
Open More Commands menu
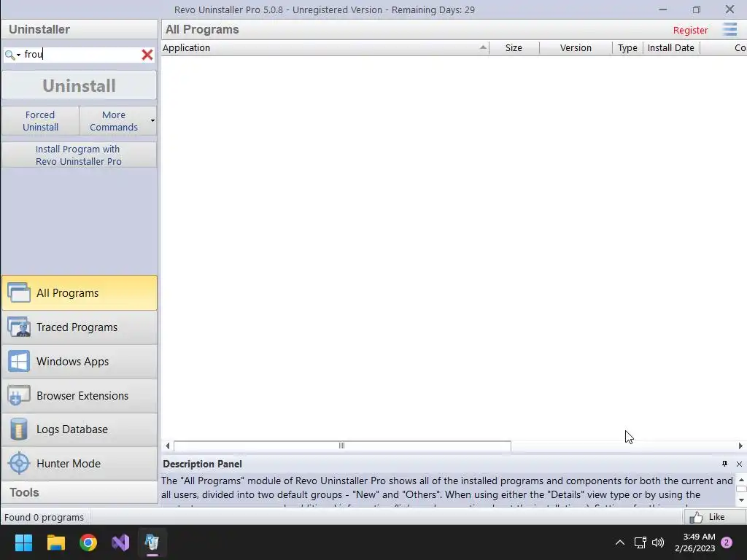click(113, 121)
